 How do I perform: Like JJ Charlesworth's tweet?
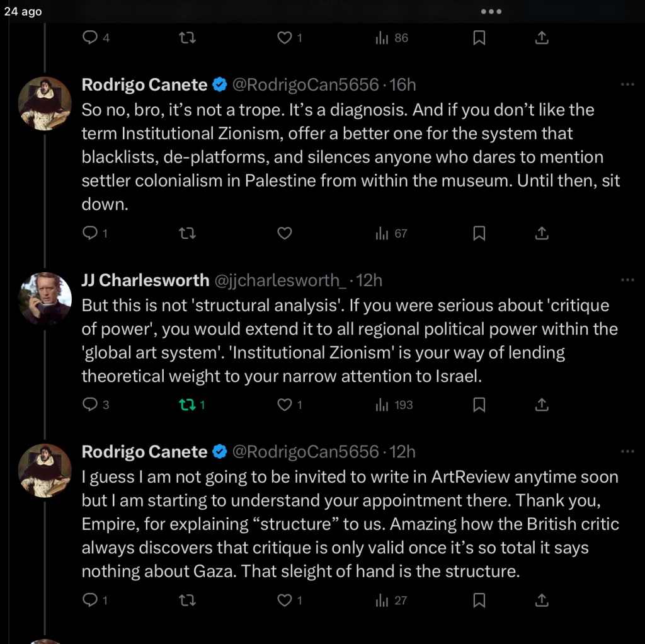pyautogui.click(x=285, y=405)
